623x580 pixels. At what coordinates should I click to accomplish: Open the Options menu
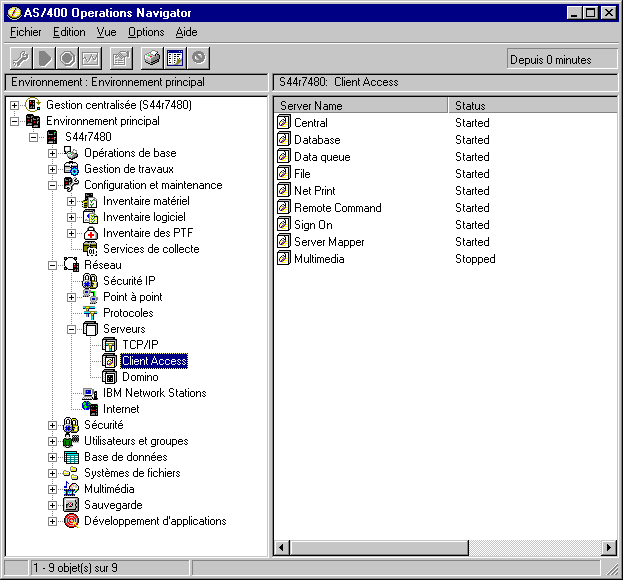146,32
